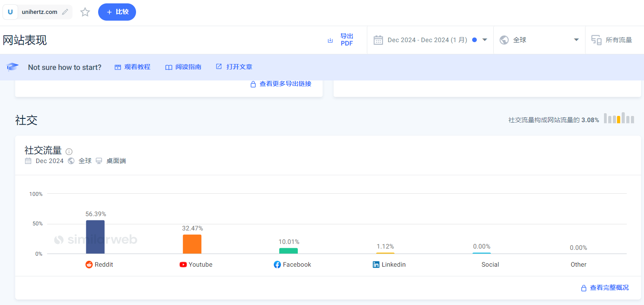Click the 观看教程 tutorial link
Viewport: 644px width, 305px height.
tap(132, 67)
